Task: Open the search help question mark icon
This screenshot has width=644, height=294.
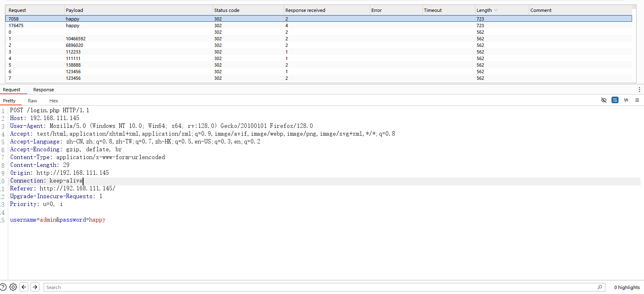Action: (3, 287)
